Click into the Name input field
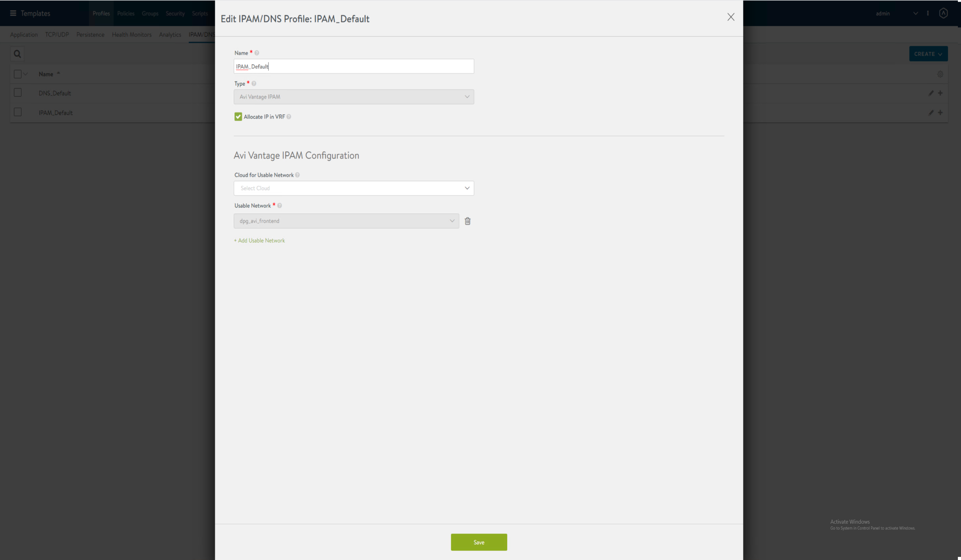The height and width of the screenshot is (560, 961). 354,66
